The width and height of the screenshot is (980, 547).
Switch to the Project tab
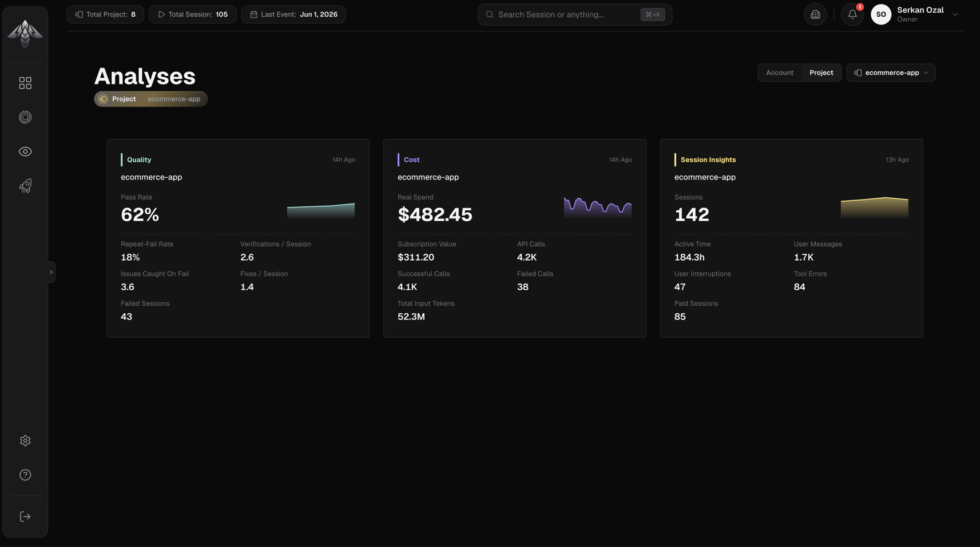821,73
